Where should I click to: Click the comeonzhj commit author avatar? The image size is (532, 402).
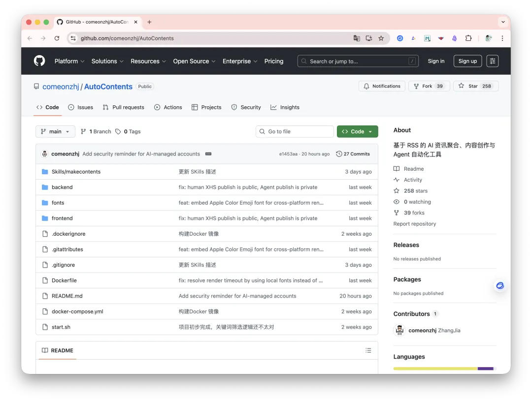pyautogui.click(x=44, y=154)
